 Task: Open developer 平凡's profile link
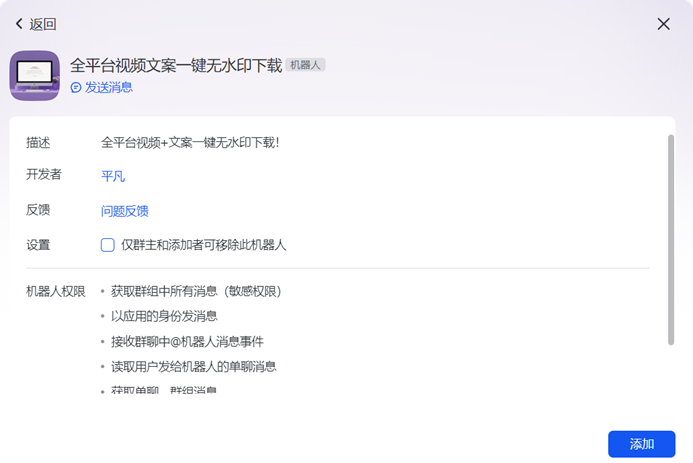(x=113, y=176)
